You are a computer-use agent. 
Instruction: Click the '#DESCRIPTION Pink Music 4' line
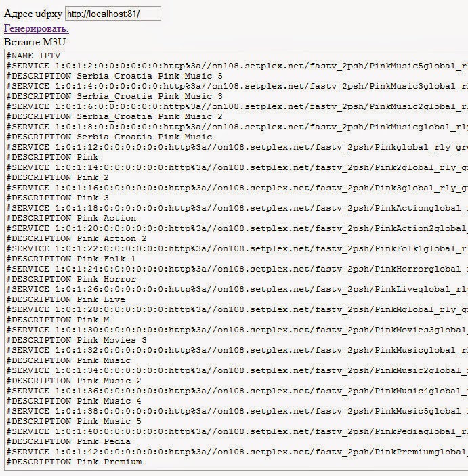pos(74,402)
